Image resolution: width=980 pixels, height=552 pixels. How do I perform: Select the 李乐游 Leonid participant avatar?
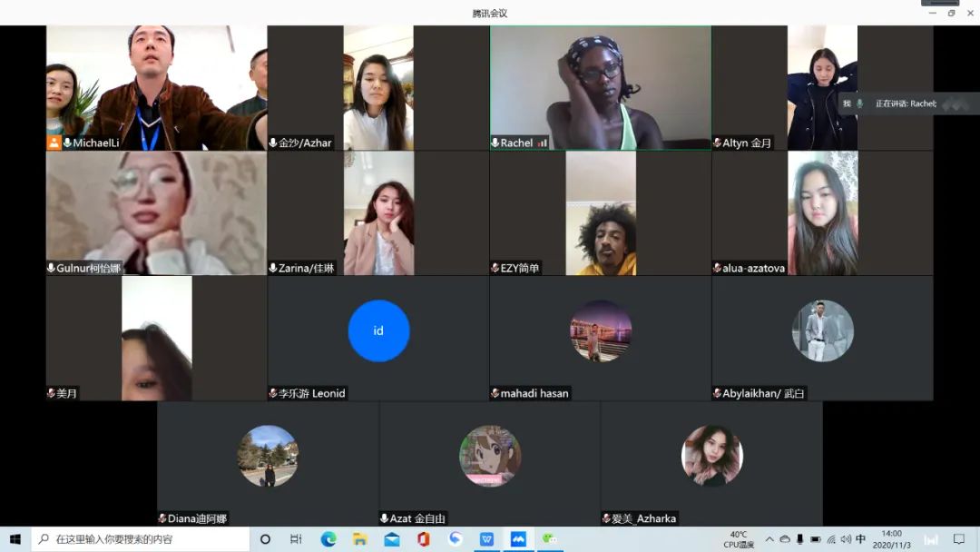(378, 330)
